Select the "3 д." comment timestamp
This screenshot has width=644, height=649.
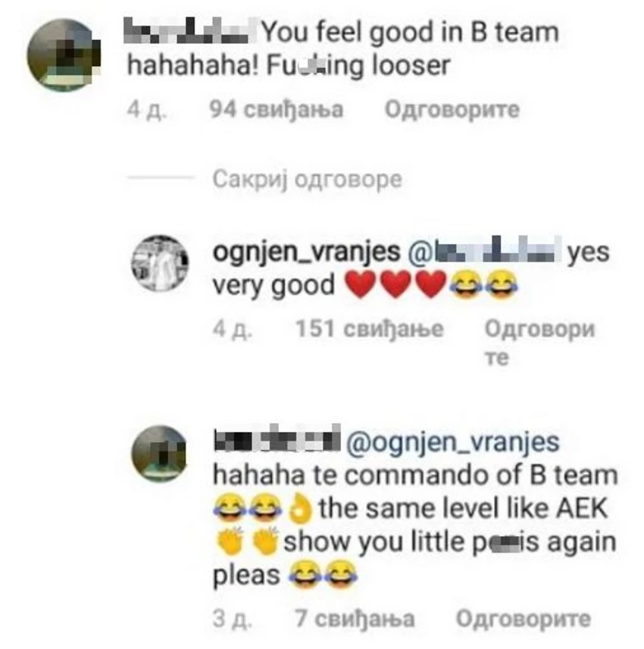[x=232, y=619]
